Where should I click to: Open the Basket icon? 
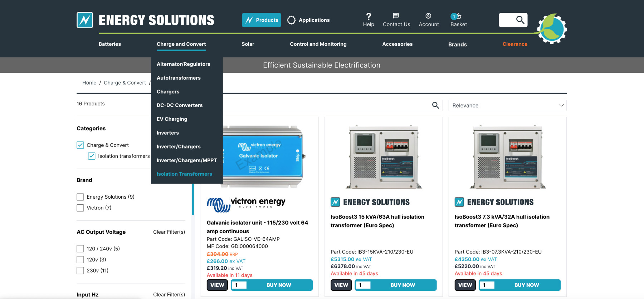[x=457, y=16]
